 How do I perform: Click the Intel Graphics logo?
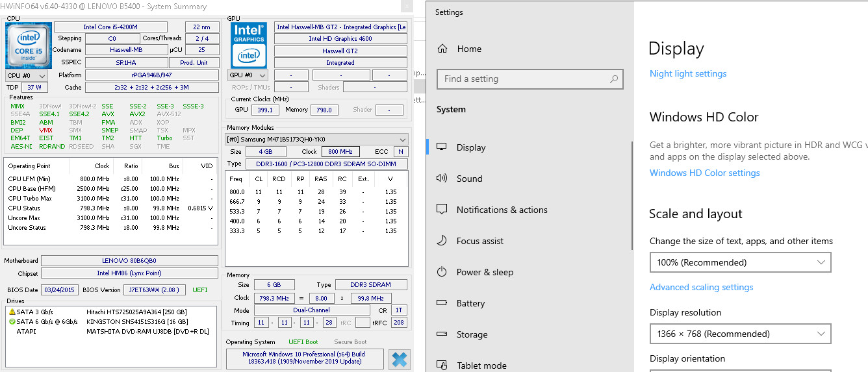point(249,45)
